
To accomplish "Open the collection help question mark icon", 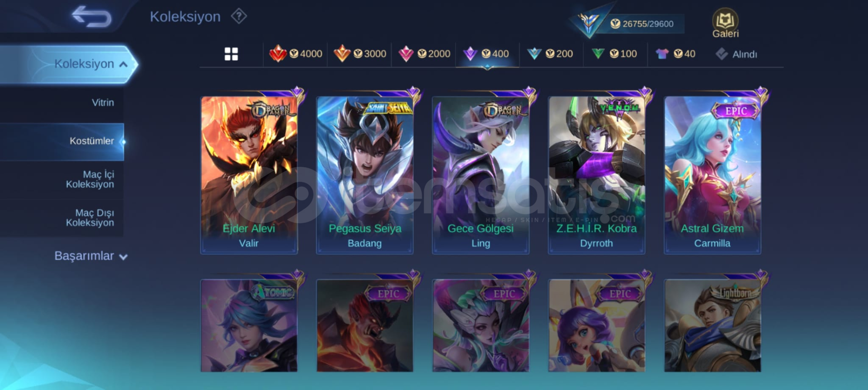I will tap(239, 17).
